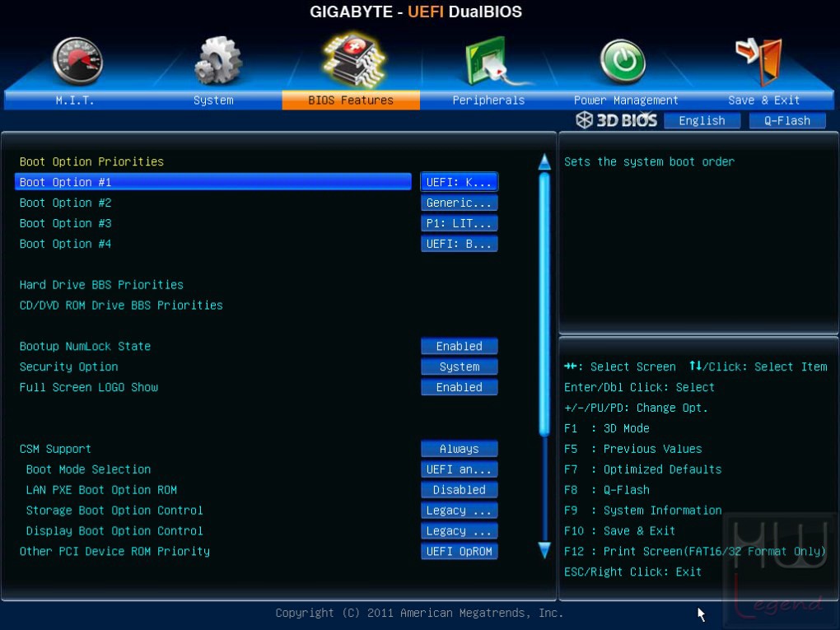Open the M.I.T. tab

tap(74, 100)
